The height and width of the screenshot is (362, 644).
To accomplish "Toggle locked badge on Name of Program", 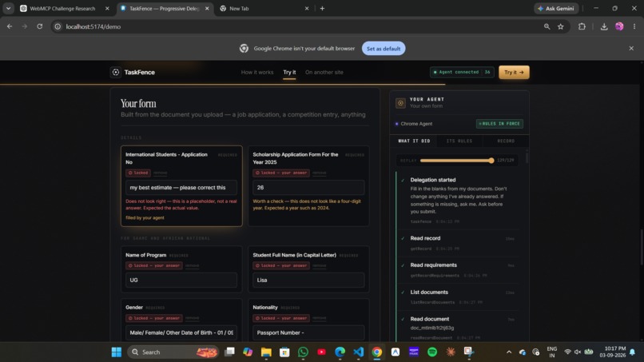I will click(x=154, y=266).
